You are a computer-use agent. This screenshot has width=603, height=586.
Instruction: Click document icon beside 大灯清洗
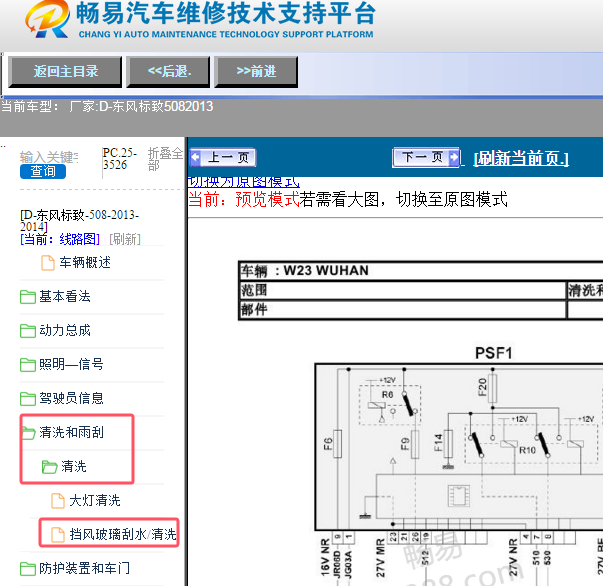point(58,501)
